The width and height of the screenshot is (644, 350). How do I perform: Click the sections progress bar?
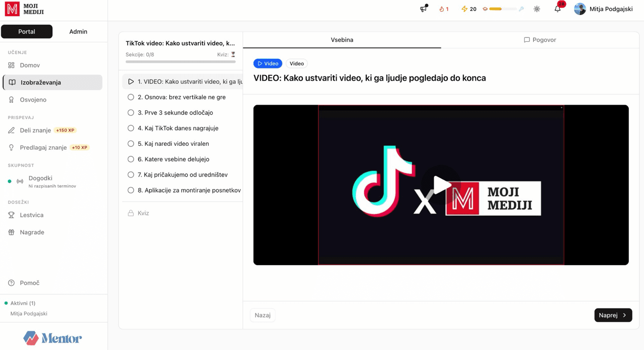[181, 62]
